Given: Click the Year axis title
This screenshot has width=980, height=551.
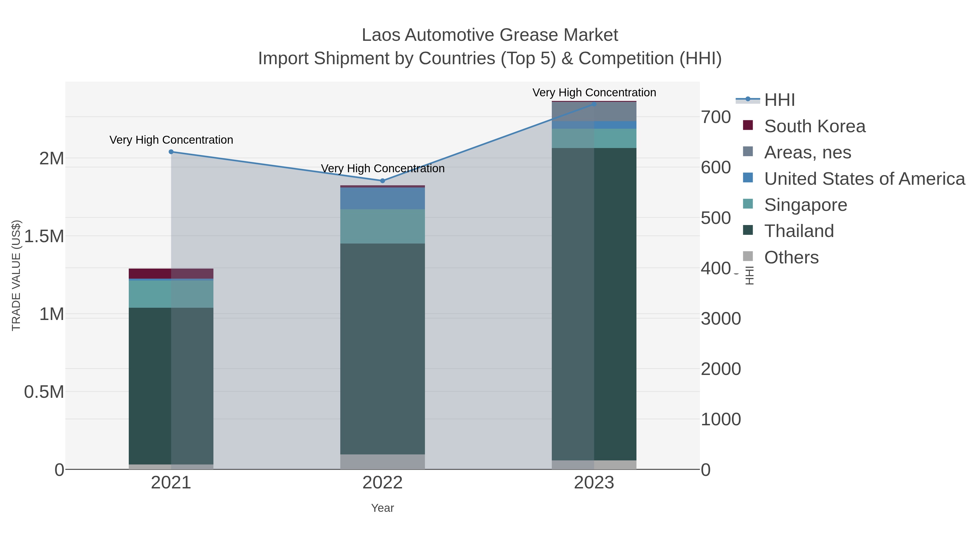Looking at the screenshot, I should (x=383, y=508).
